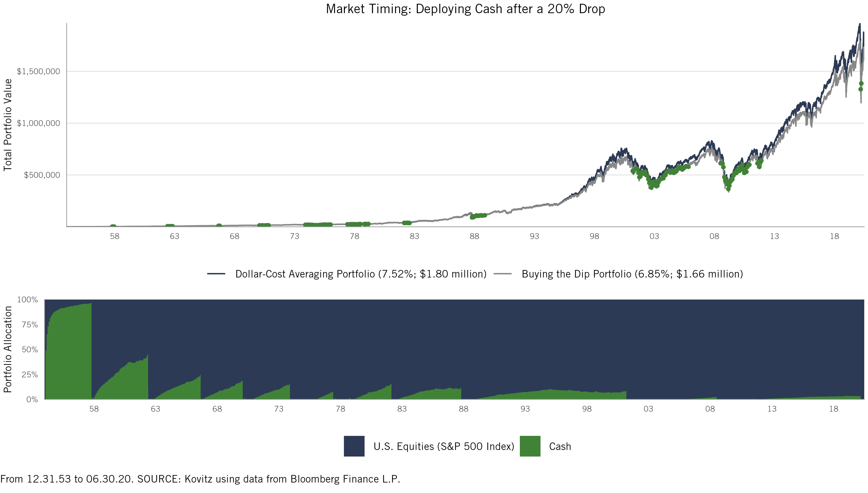Screen dimensions: 868x493
Task: Click the 08 tick on top chart axis
Action: (x=714, y=236)
